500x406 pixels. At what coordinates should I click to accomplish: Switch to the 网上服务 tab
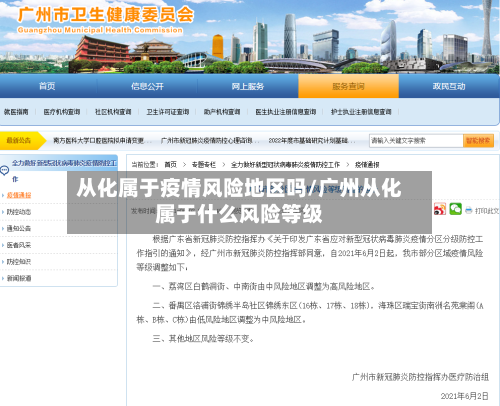point(248,86)
